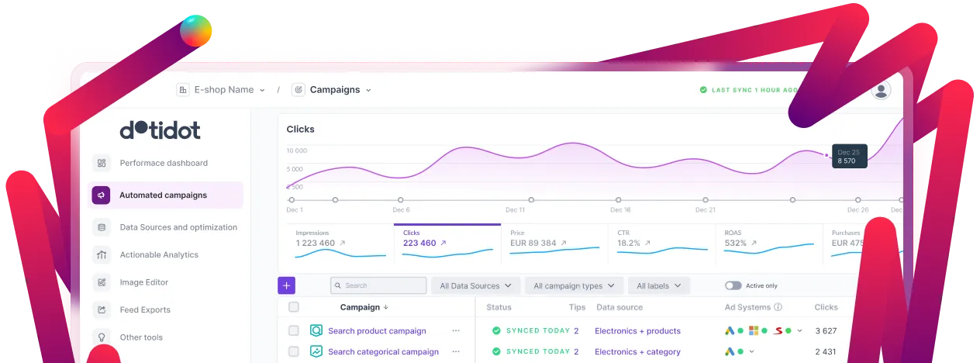Open the All campaign types filter

click(x=575, y=285)
